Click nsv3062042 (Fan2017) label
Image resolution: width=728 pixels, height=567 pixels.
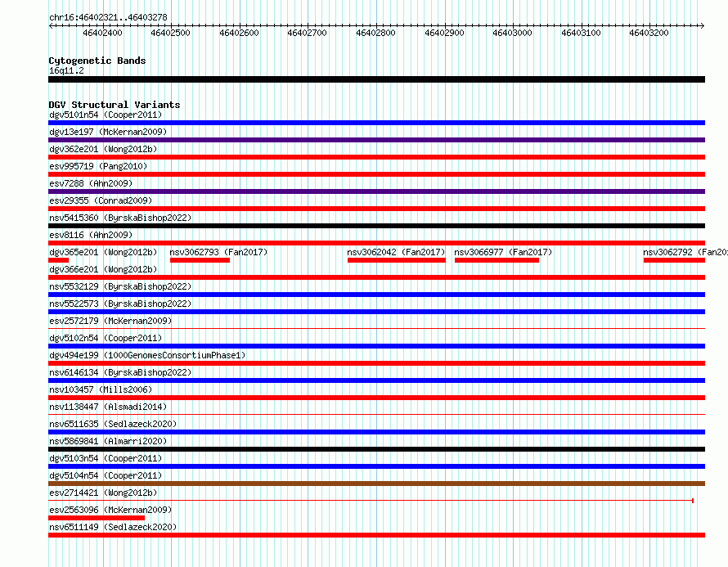click(x=396, y=252)
